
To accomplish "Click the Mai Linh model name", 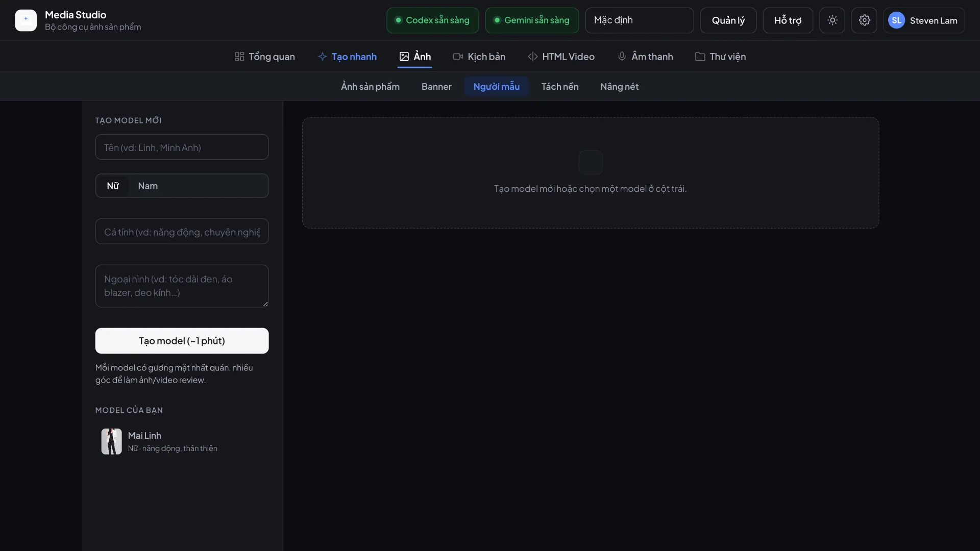I will click(x=144, y=436).
